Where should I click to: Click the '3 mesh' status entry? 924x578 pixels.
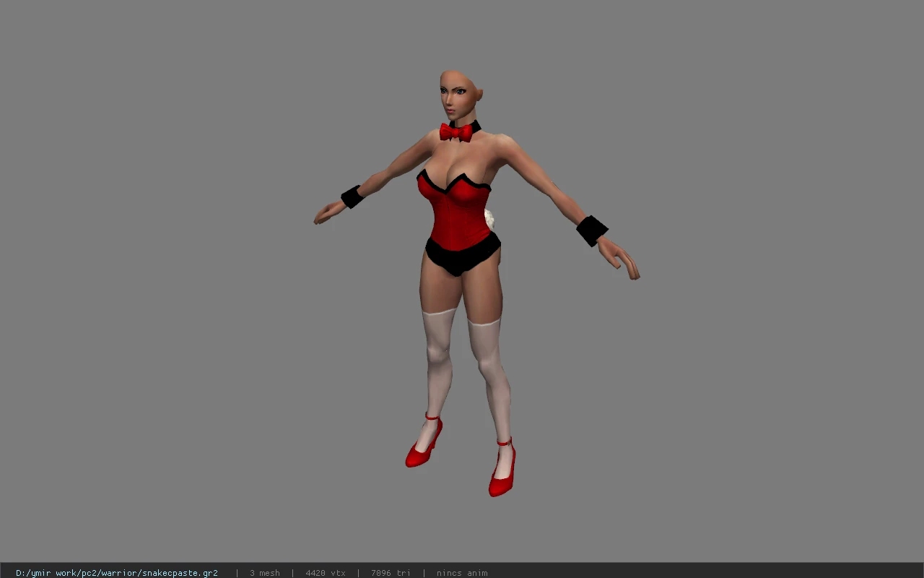pyautogui.click(x=265, y=573)
